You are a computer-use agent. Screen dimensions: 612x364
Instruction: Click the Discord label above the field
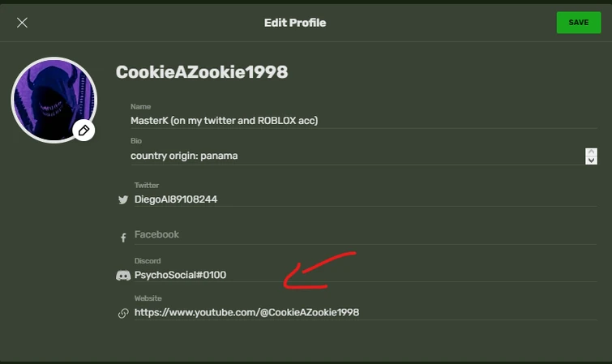click(x=148, y=260)
